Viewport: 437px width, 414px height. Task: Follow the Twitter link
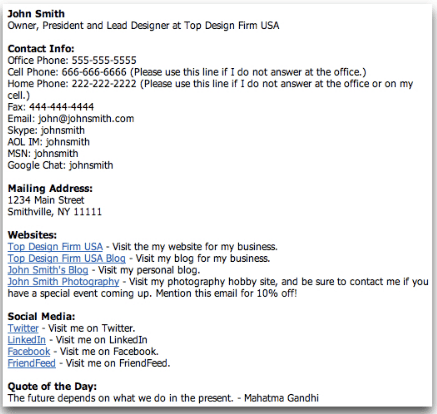pos(23,328)
